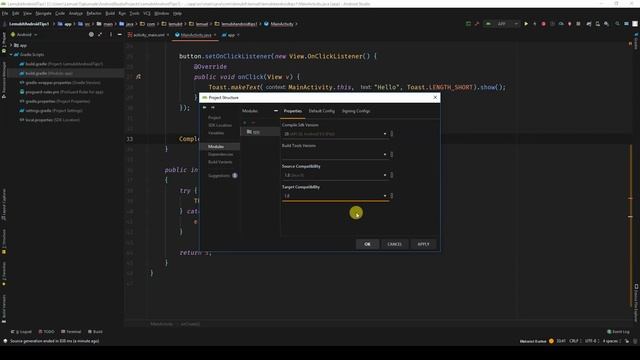Click the red Debug app icon
Viewport: 640px width, 360px height.
tap(543, 24)
